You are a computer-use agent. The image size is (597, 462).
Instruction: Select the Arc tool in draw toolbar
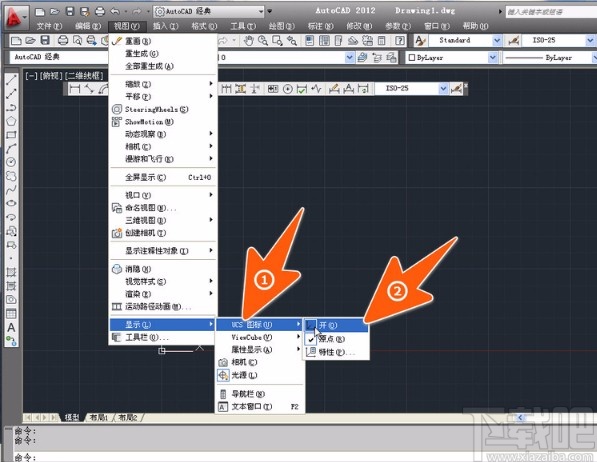[x=11, y=149]
